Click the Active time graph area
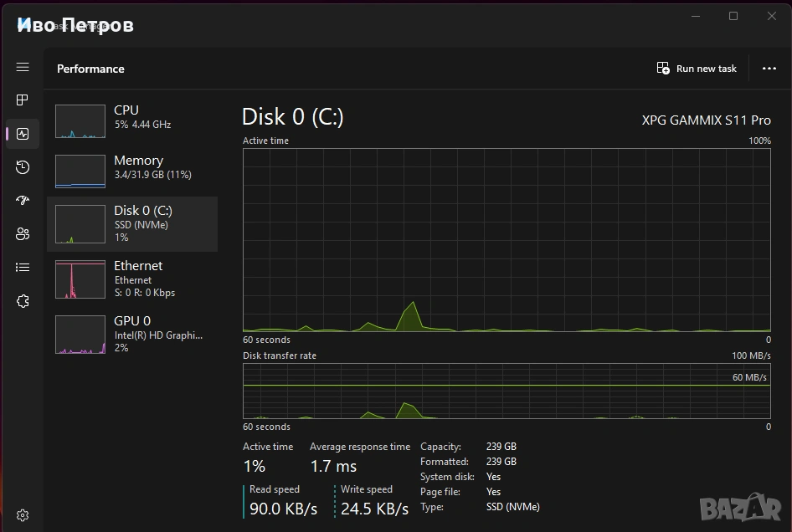 (x=507, y=240)
